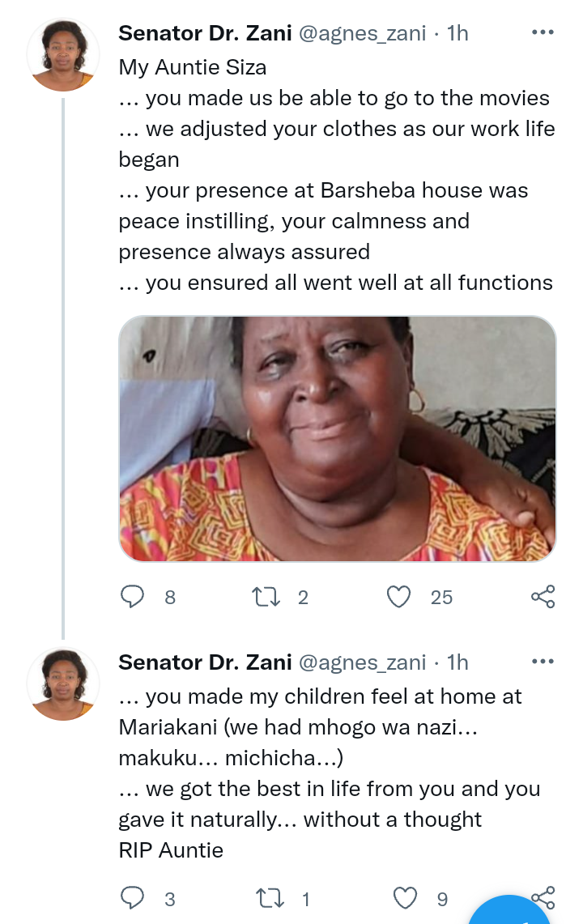View the attached photo of the elderly woman
This screenshot has height=924, width=583.
(337, 438)
